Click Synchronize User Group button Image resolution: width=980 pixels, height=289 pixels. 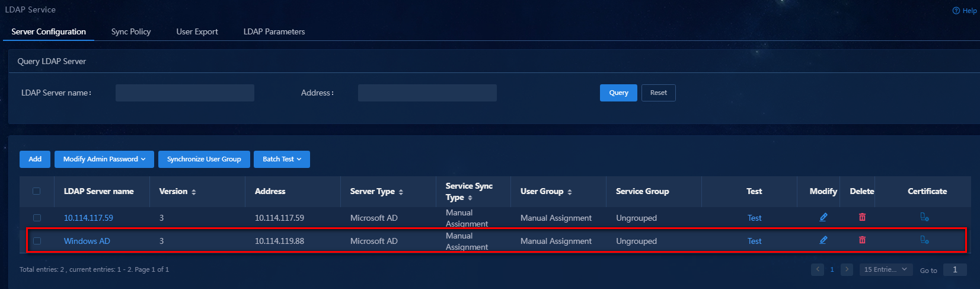coord(204,159)
